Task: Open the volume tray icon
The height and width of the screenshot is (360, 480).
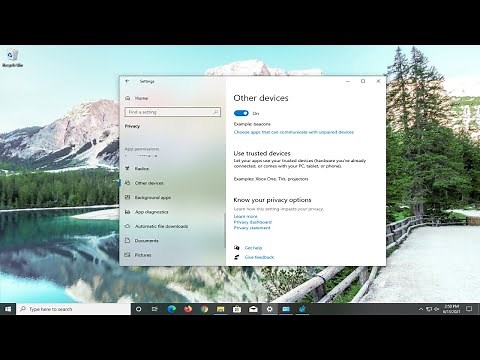Action: coord(437,309)
